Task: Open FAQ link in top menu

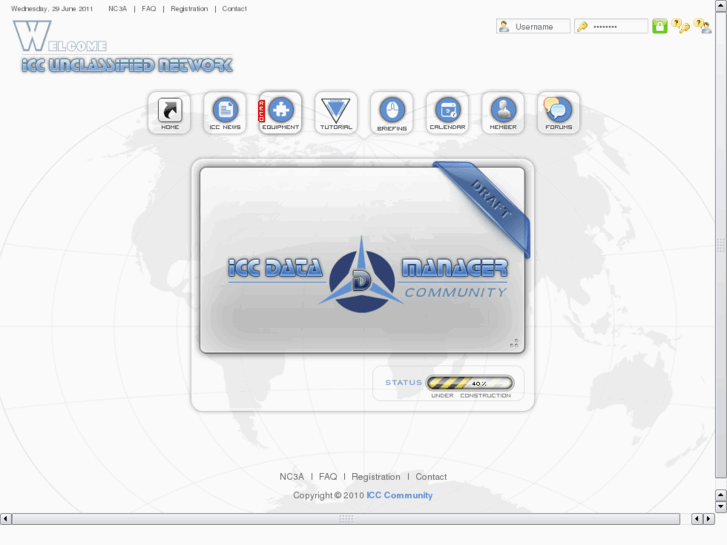Action: coord(149,9)
